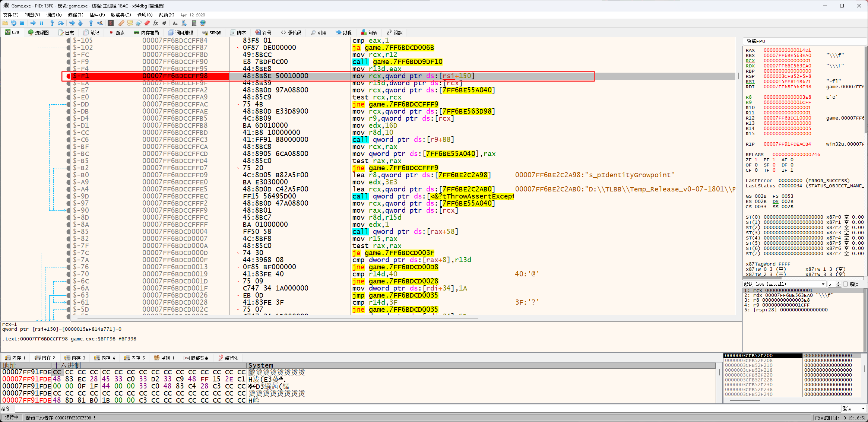
Task: Open Scylla plugin icon in toolbar
Action: pos(111,23)
